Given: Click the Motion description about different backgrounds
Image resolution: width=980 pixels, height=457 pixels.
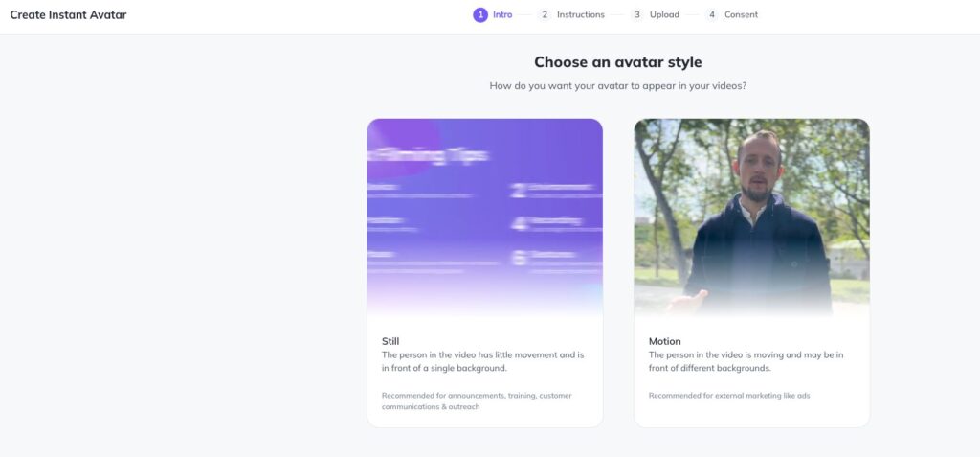Looking at the screenshot, I should coord(746,361).
